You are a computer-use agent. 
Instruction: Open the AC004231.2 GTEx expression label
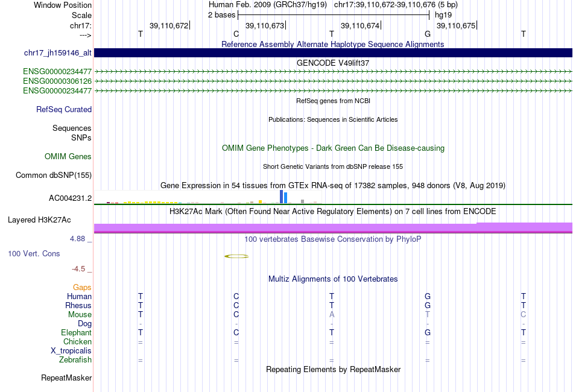coord(70,198)
